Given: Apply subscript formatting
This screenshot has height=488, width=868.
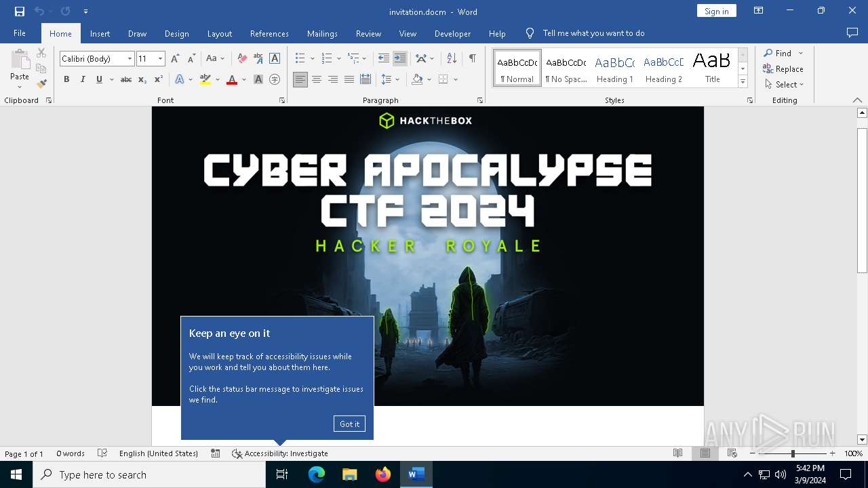Looking at the screenshot, I should click(142, 80).
